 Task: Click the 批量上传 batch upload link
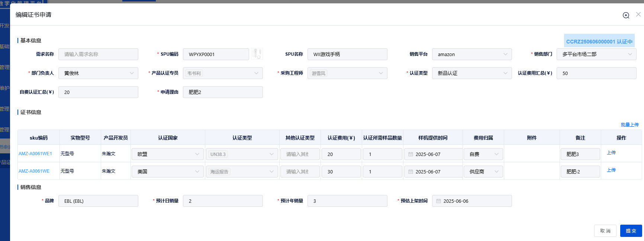pos(629,125)
